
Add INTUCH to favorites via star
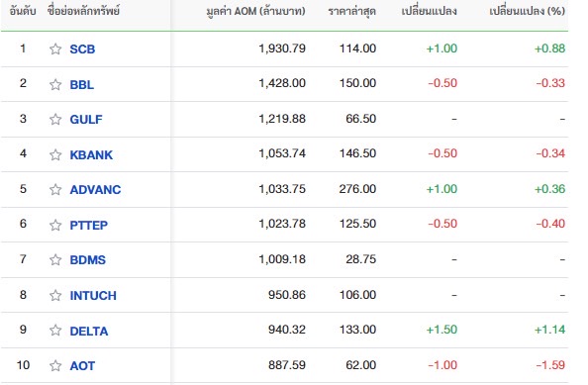[x=55, y=295]
